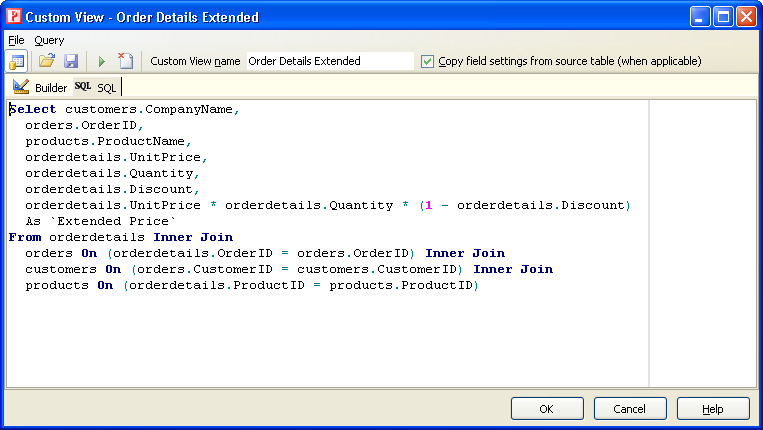763x430 pixels.
Task: Click the Builder pencil-and-ruler icon
Action: point(21,87)
